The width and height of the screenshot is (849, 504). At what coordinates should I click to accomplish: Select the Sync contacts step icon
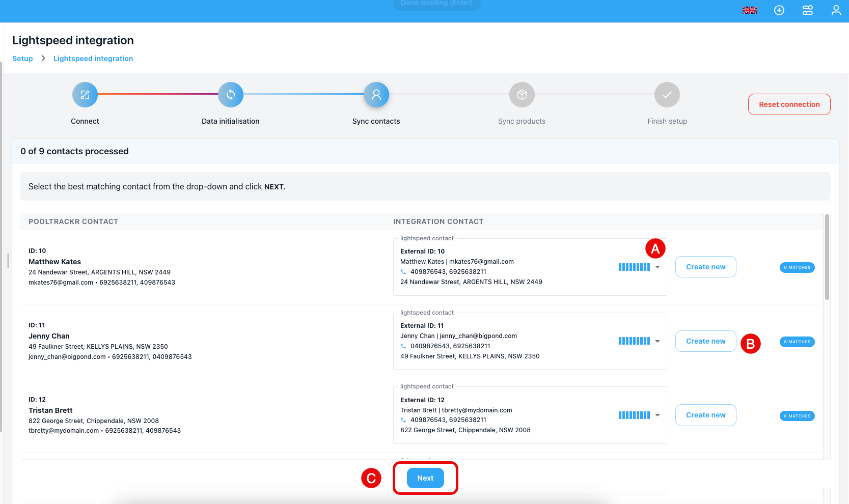pyautogui.click(x=376, y=95)
